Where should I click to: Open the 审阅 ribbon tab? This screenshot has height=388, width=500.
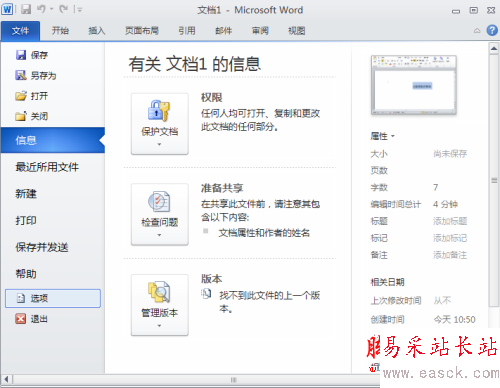click(260, 31)
